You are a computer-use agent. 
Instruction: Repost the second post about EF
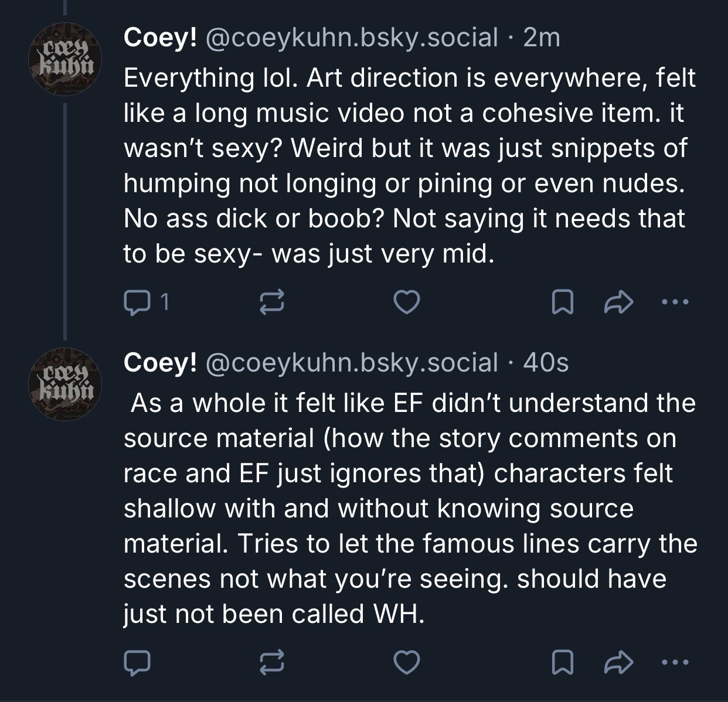click(272, 662)
